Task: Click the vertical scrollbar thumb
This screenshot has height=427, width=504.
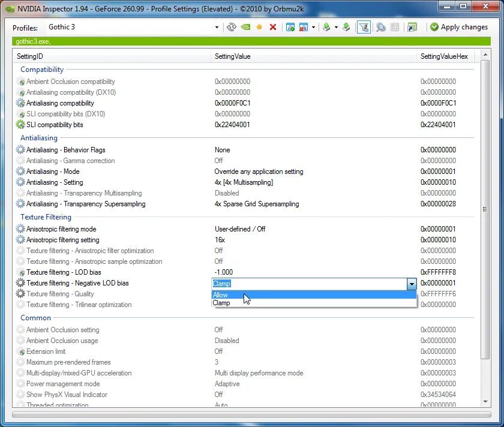Action: [485, 209]
